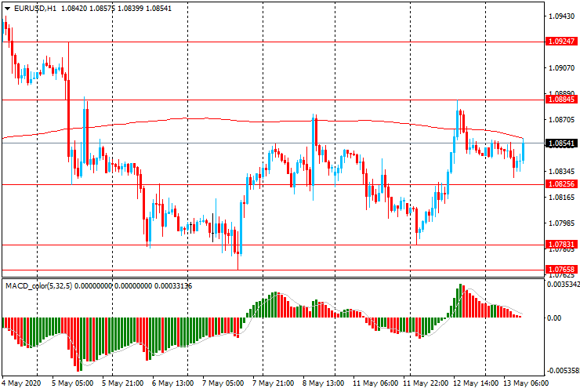The width and height of the screenshot is (580, 392).
Task: Click the current price label 1.08541
Action: tap(561, 143)
